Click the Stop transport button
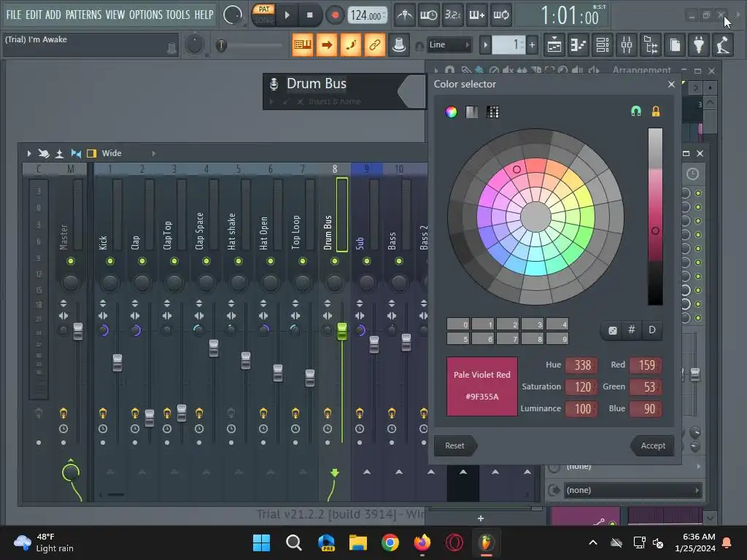The height and width of the screenshot is (560, 747). pos(309,15)
